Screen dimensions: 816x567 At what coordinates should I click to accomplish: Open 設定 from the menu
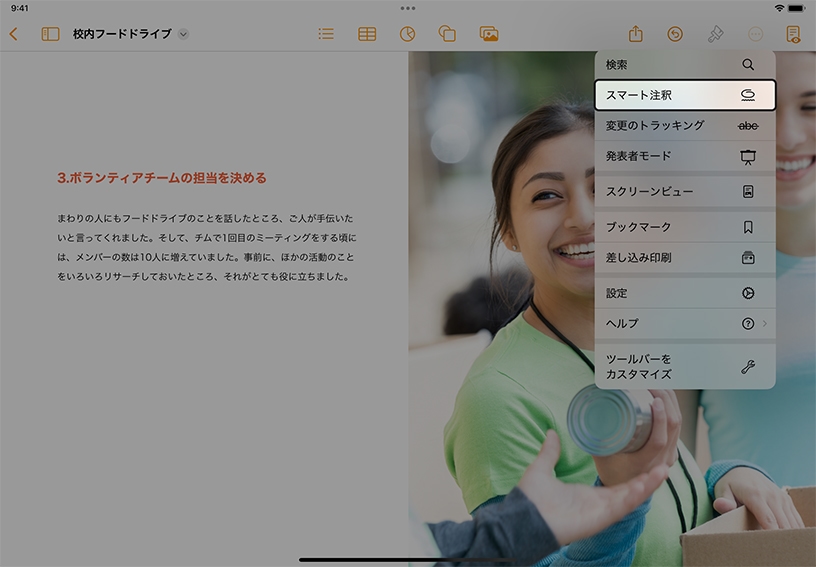click(684, 293)
